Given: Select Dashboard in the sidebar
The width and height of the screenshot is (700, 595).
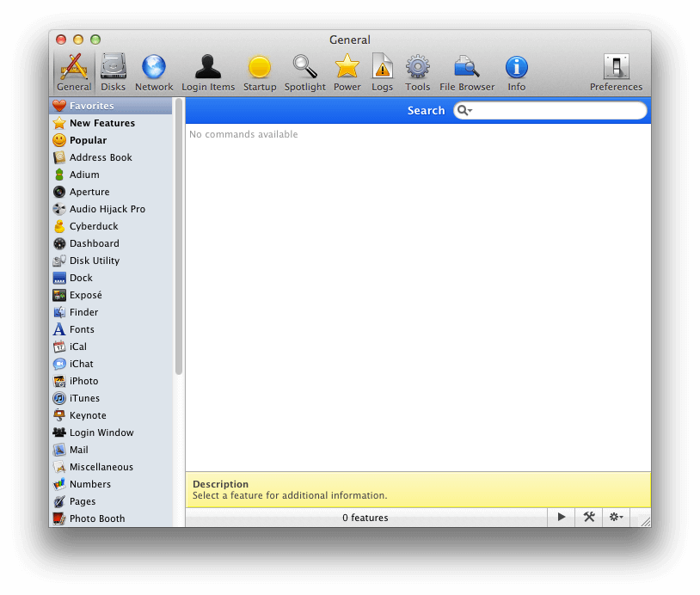Looking at the screenshot, I should tap(110, 243).
